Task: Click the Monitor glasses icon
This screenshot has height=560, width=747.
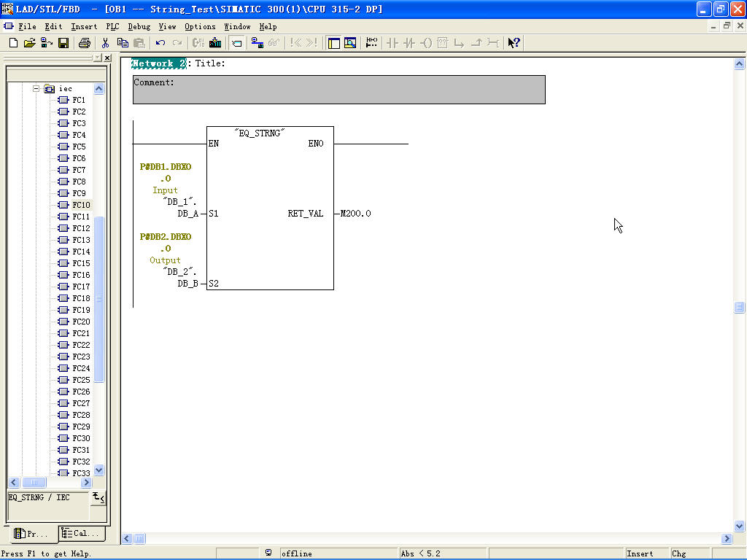Action: [x=274, y=43]
